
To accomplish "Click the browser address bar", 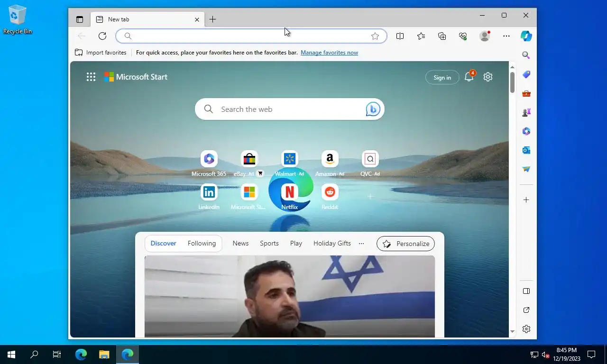I will tap(251, 36).
